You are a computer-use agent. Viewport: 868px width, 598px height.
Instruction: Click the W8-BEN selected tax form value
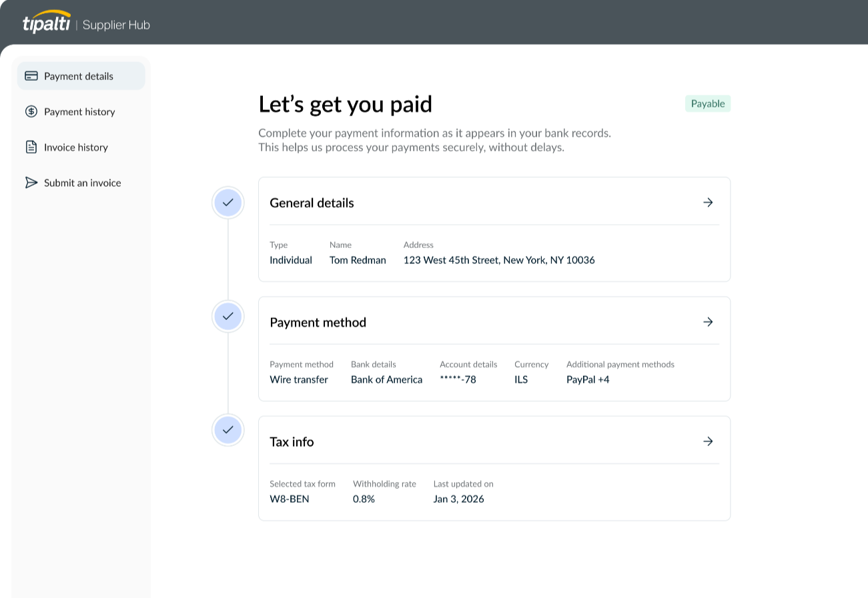pyautogui.click(x=290, y=499)
